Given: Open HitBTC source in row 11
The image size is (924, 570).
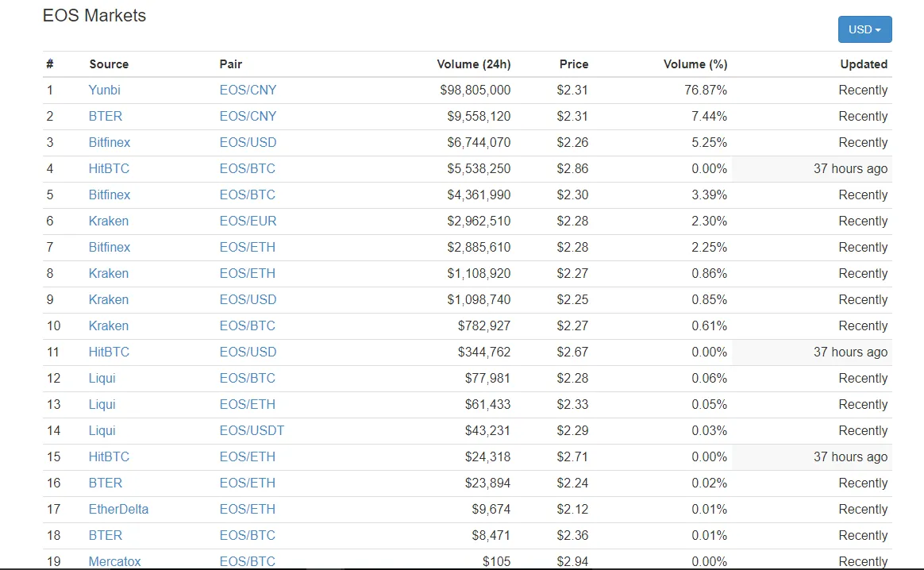Looking at the screenshot, I should pos(109,352).
